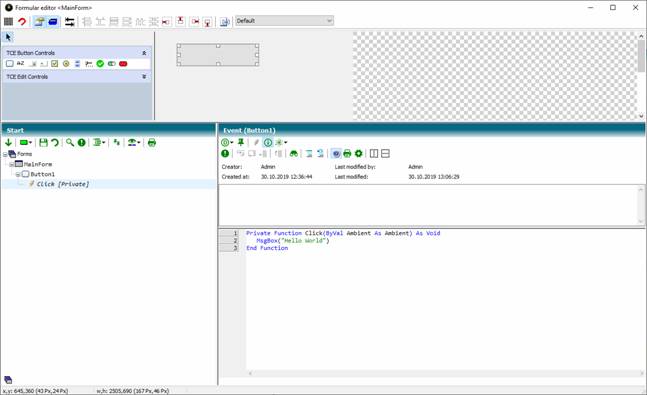Click the green pin icon in Event panel

click(x=241, y=143)
